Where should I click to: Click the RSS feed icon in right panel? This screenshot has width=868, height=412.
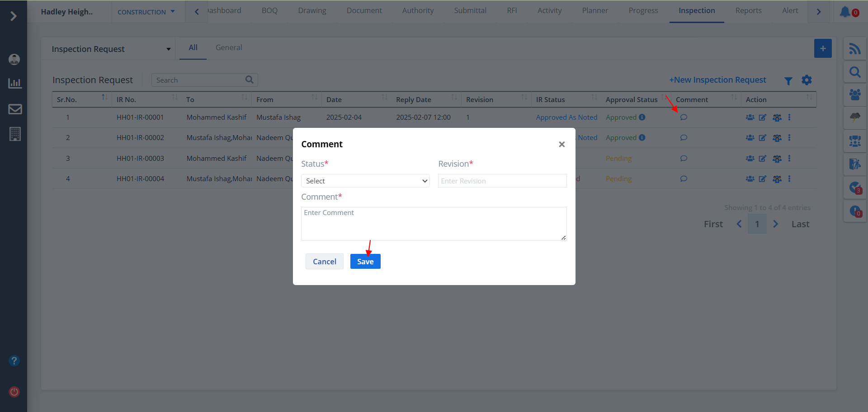[854, 49]
